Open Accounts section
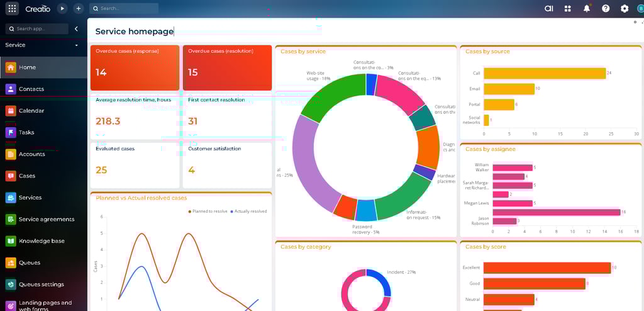 pyautogui.click(x=43, y=154)
